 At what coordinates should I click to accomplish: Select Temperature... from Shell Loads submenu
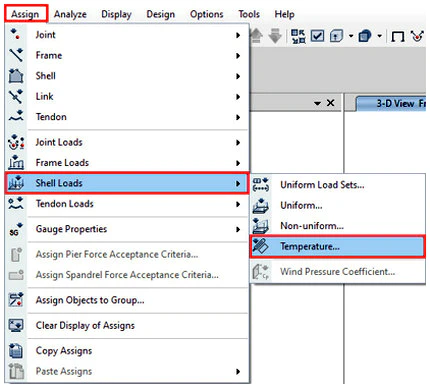point(337,246)
